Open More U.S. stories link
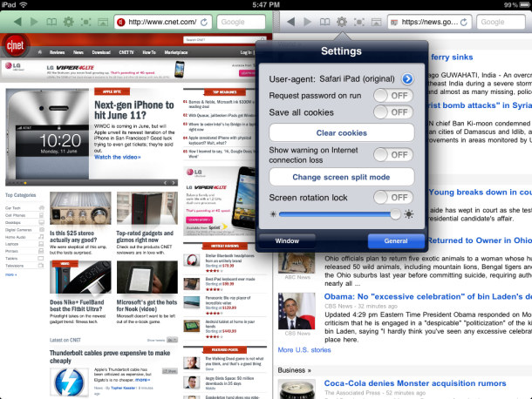The width and height of the screenshot is (532, 399). 304,350
